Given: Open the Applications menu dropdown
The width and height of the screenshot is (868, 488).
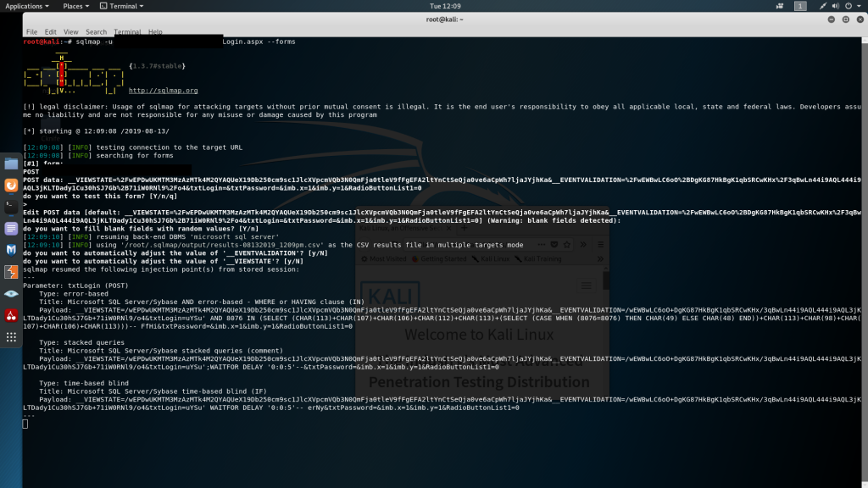Looking at the screenshot, I should coord(26,6).
